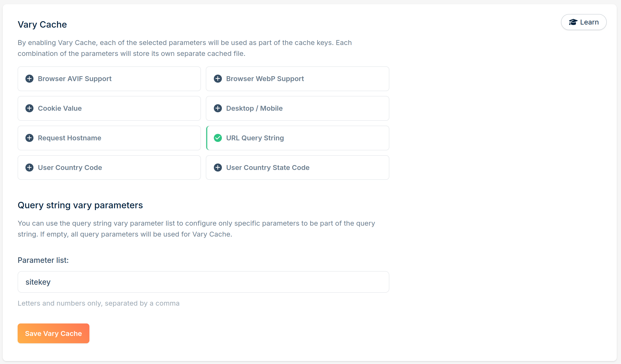Click inside the sitekey parameter list field
Image resolution: width=621 pixels, height=364 pixels.
[x=203, y=282]
